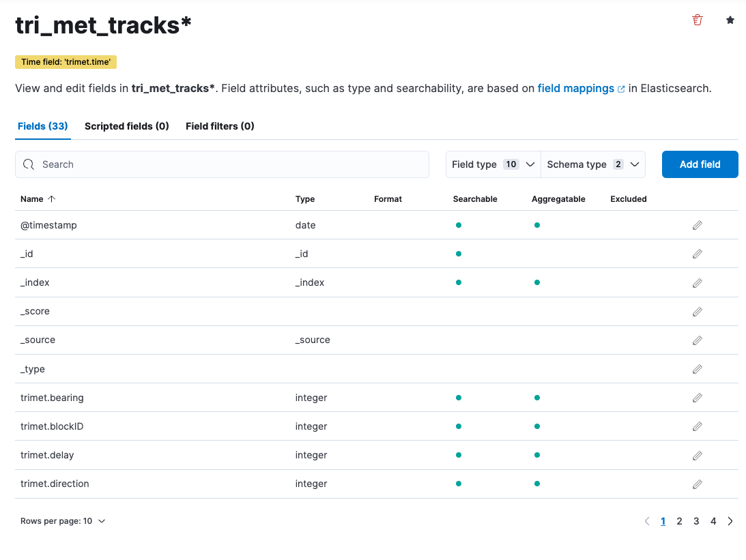Open the Field type filter dropdown
The width and height of the screenshot is (746, 560).
(x=493, y=164)
